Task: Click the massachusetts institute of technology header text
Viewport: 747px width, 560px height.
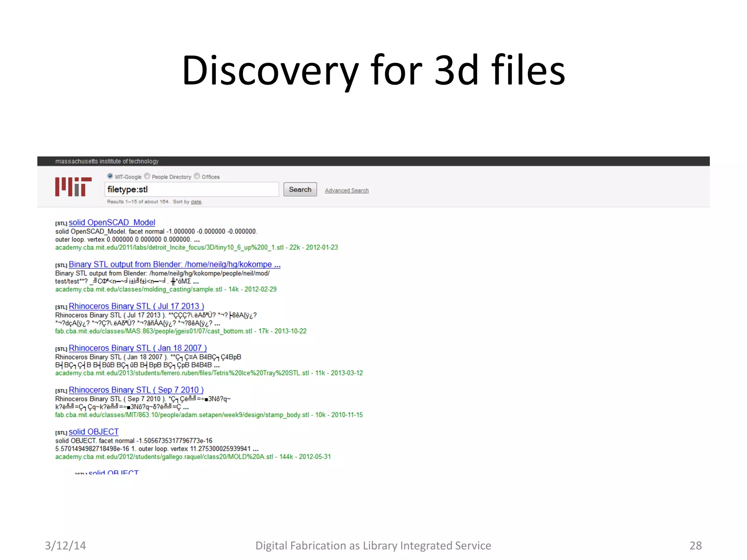Action: (x=107, y=161)
